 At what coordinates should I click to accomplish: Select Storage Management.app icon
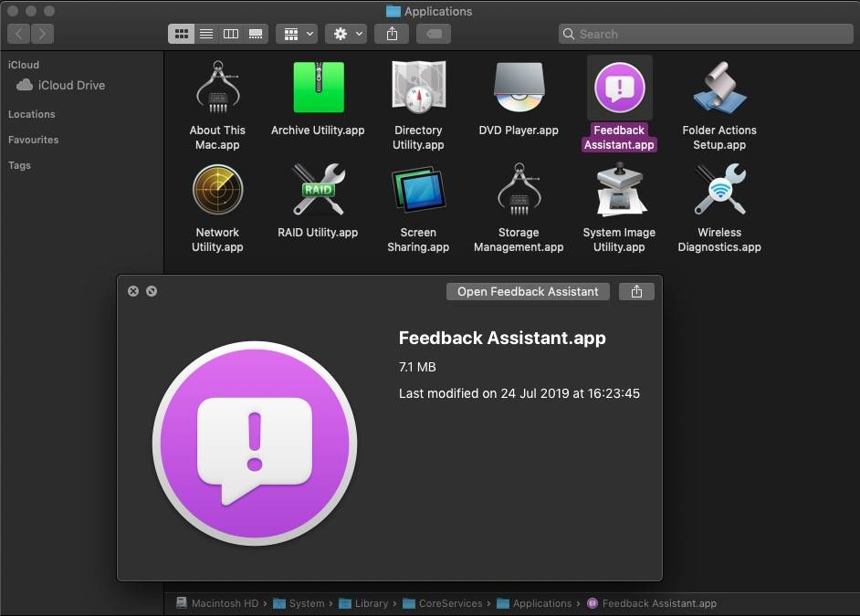pos(519,190)
